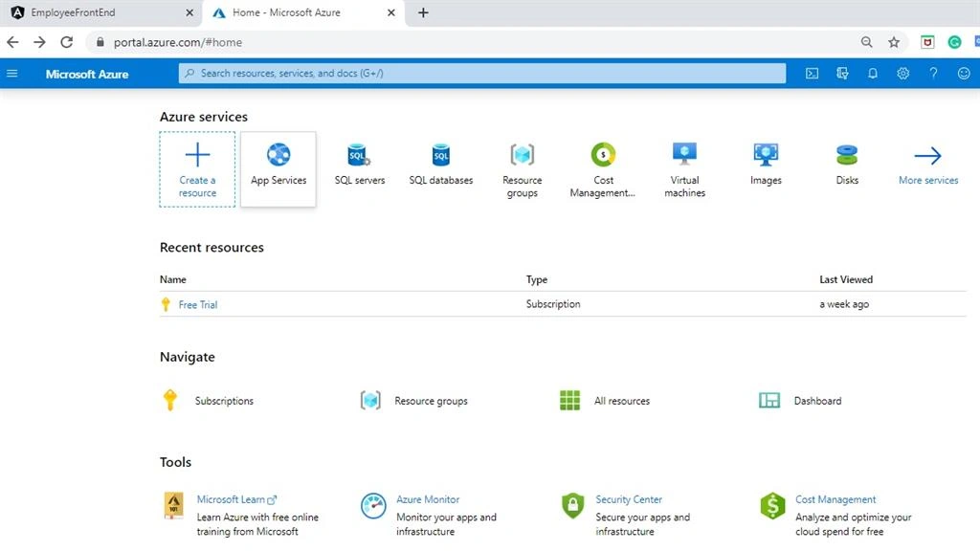Click the Microsoft Learn book icon
The image size is (980, 551).
click(174, 505)
